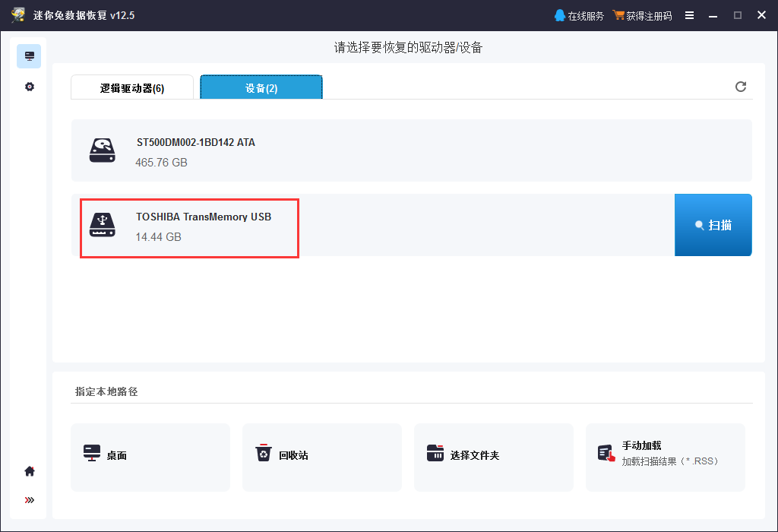Close the recovery application window

tap(761, 15)
